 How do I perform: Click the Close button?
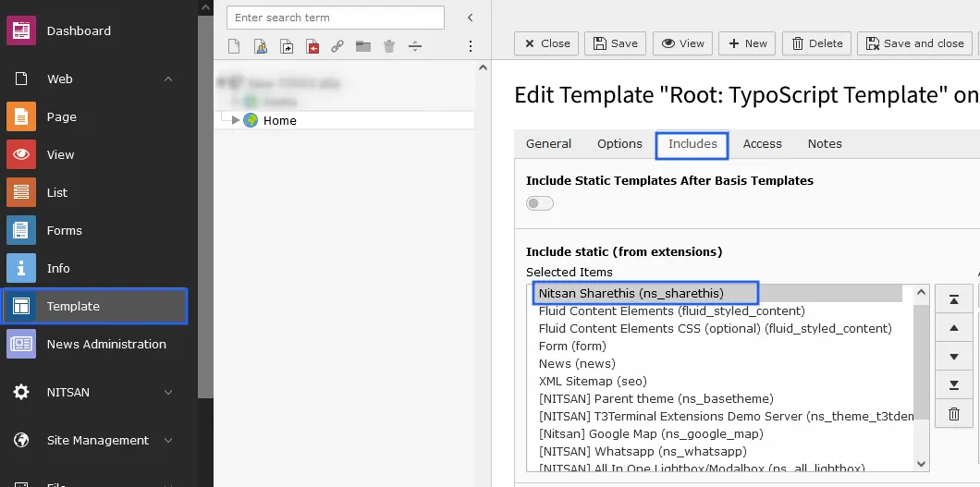point(547,43)
